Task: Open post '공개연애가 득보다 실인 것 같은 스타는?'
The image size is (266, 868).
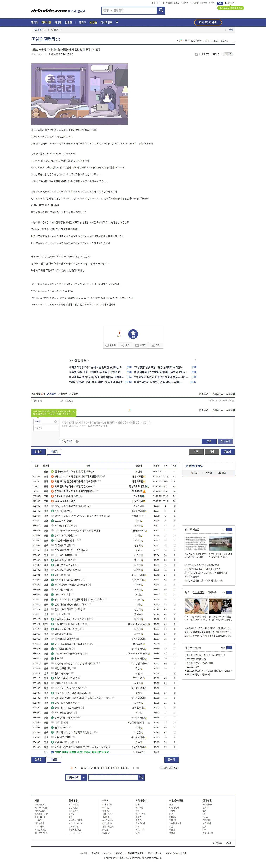Action: (74, 472)
